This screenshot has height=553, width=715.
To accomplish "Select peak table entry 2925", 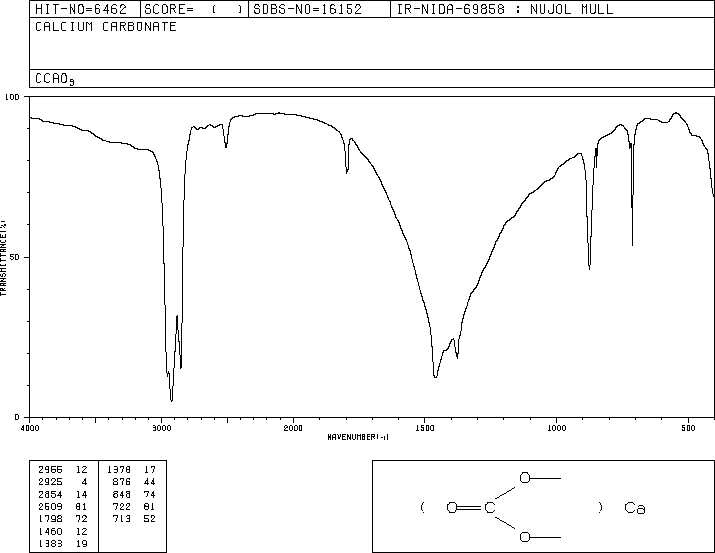I will click(63, 482).
